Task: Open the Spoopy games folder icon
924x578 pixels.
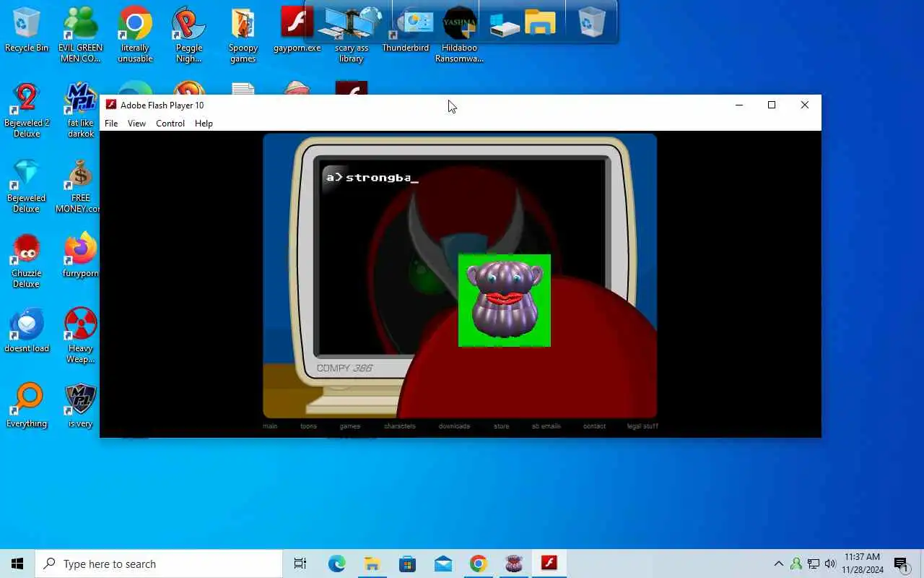Action: (x=243, y=35)
